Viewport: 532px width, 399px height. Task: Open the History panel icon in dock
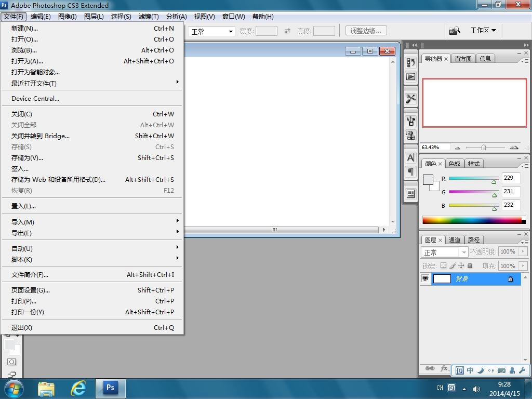click(410, 62)
